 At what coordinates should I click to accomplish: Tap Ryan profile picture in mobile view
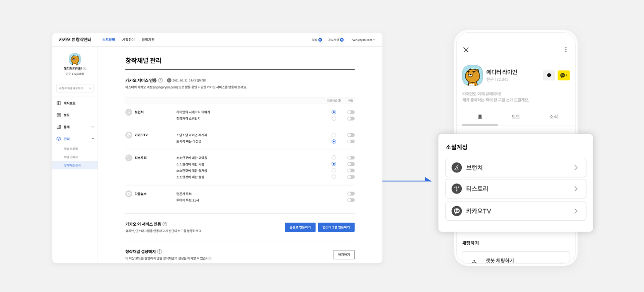tap(472, 75)
